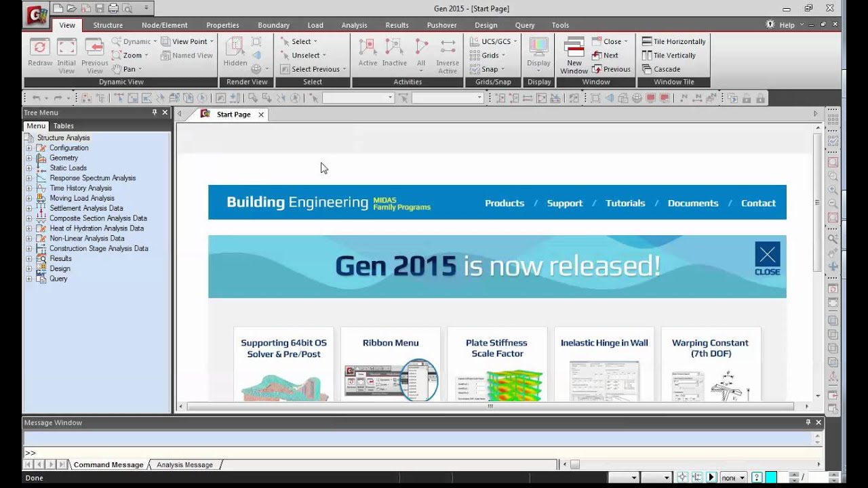The height and width of the screenshot is (488, 868).
Task: Expand the Results tree node
Action: click(x=28, y=258)
